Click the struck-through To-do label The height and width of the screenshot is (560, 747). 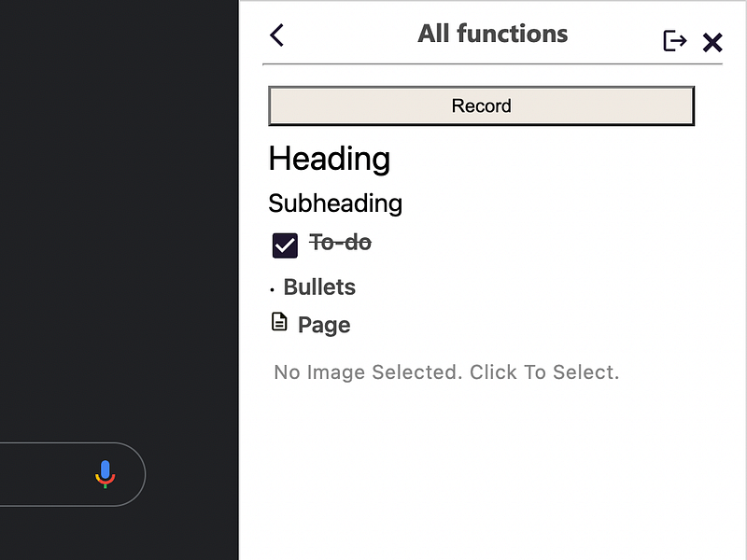pyautogui.click(x=340, y=243)
